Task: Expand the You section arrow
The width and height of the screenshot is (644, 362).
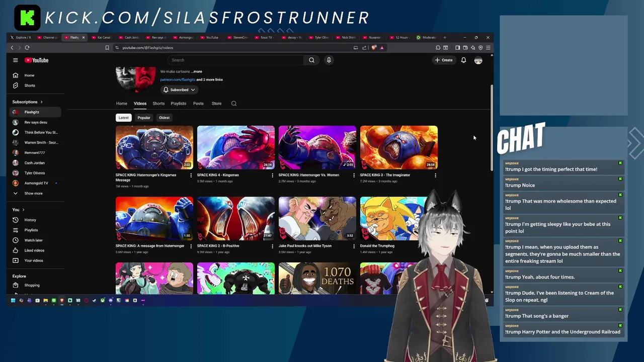Action: click(x=23, y=210)
